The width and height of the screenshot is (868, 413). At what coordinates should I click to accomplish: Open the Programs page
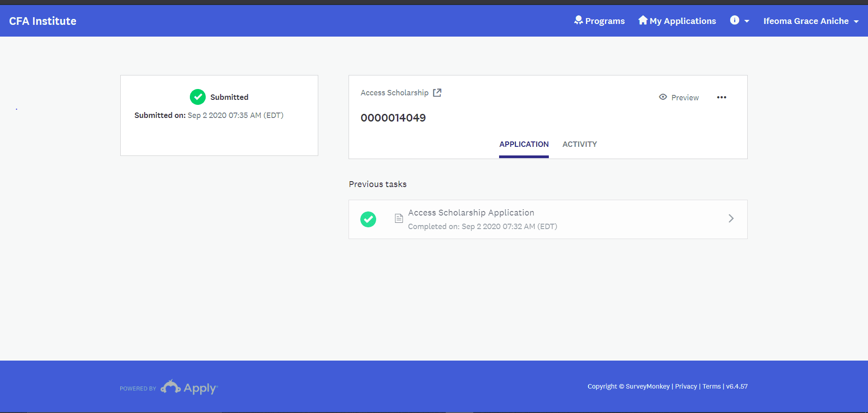click(x=599, y=21)
